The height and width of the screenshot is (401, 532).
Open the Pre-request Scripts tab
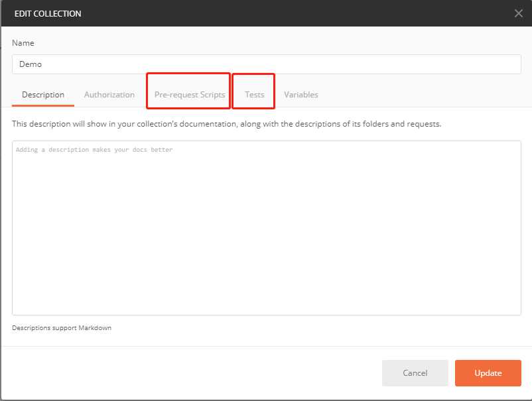[x=190, y=95]
